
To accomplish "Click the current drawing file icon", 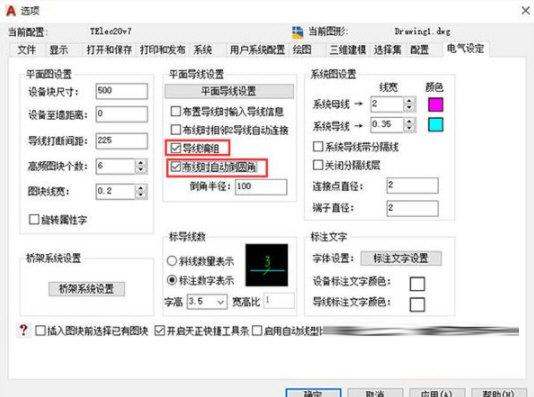I will click(x=297, y=32).
